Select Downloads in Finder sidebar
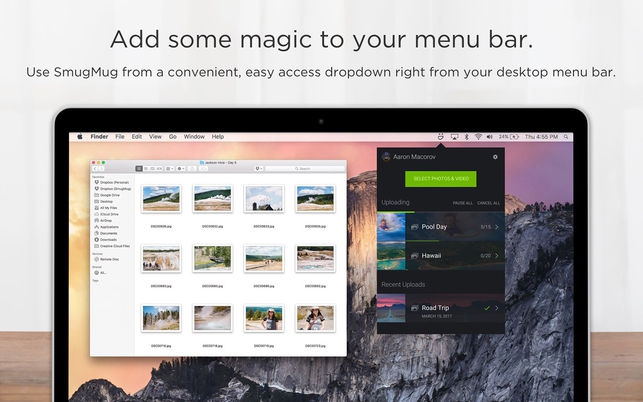This screenshot has width=643, height=402. tap(106, 240)
